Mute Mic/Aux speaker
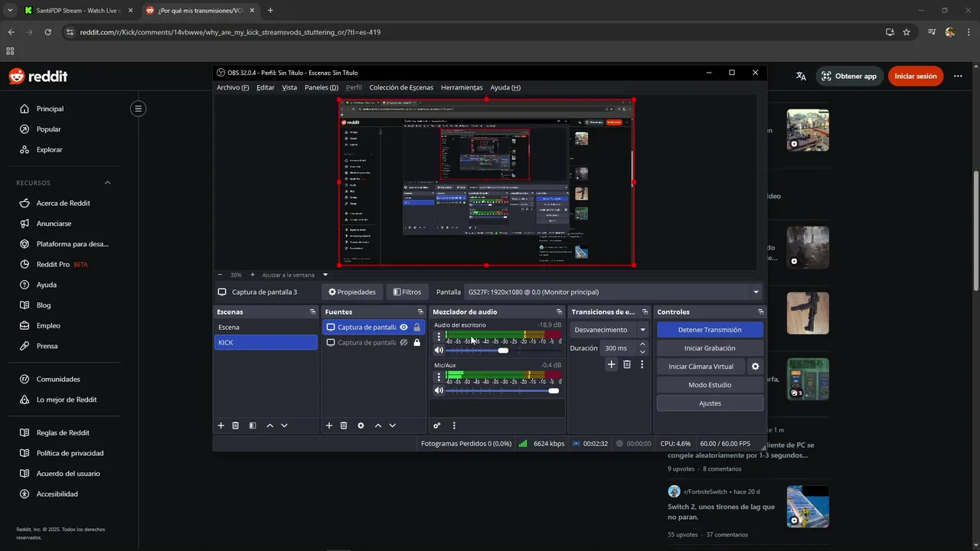The width and height of the screenshot is (980, 551). pos(439,390)
